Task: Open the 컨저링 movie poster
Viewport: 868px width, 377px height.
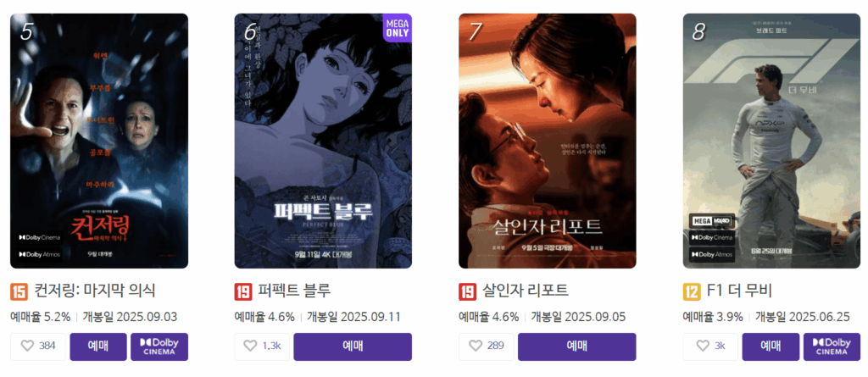Action: (x=99, y=141)
